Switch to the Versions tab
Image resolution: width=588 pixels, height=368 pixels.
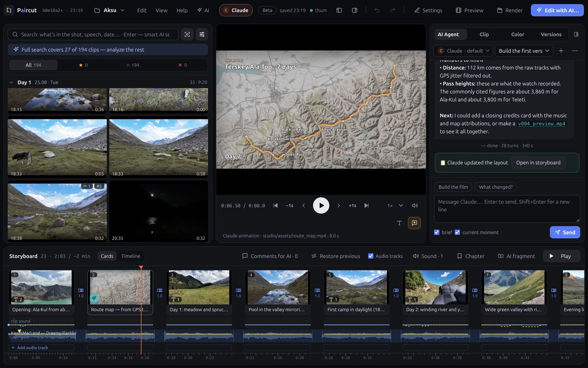coord(551,34)
